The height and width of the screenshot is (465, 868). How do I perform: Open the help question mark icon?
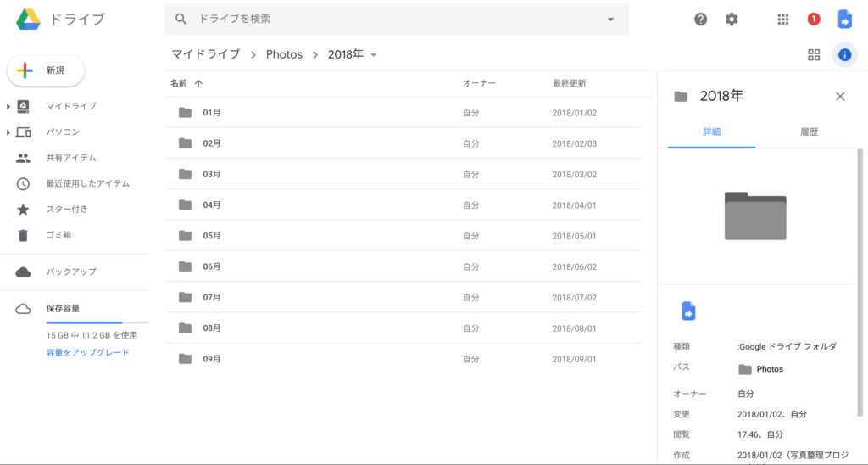700,19
